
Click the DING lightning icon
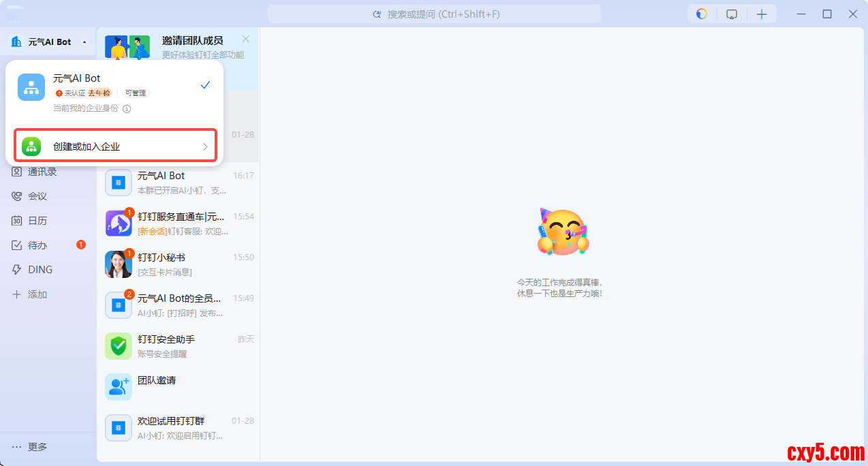point(17,270)
